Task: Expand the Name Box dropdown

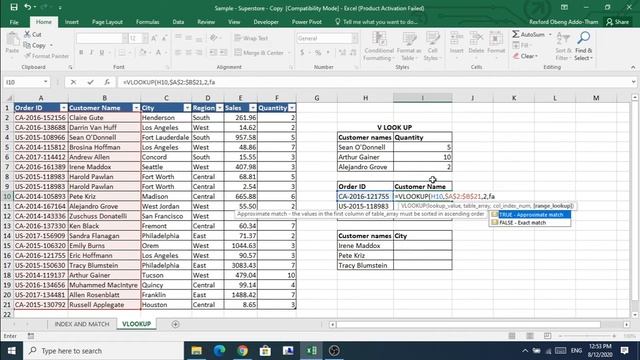Action: (x=45, y=82)
